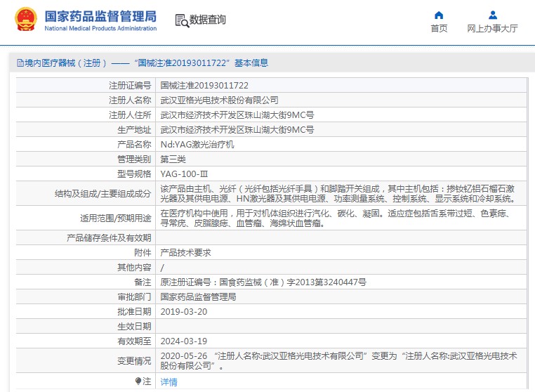Viewport: 535px width, 392px height.
Task: Click the 变更情况 row label
Action: click(x=134, y=361)
